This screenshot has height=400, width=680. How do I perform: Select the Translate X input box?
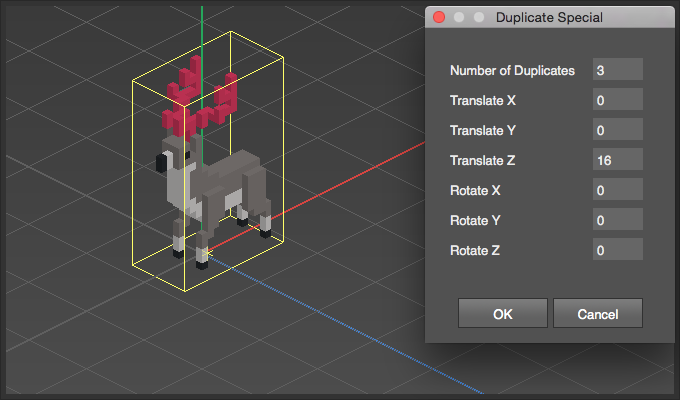pos(617,100)
